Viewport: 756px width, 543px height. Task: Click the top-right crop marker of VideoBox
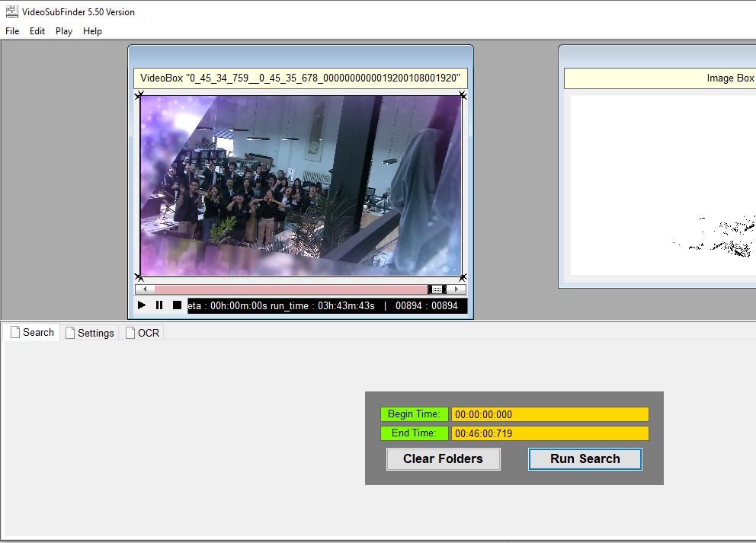pyautogui.click(x=463, y=95)
